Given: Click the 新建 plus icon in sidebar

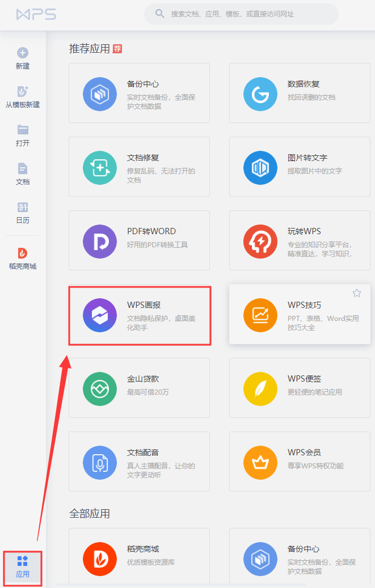Looking at the screenshot, I should point(23,53).
